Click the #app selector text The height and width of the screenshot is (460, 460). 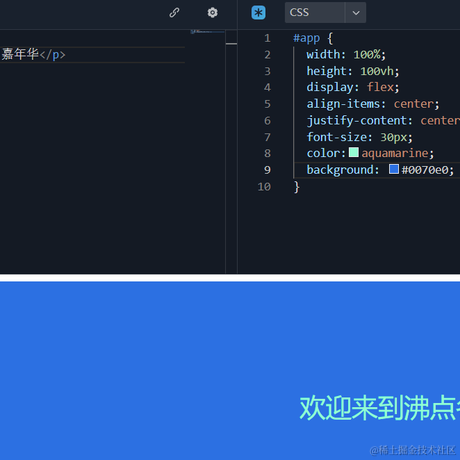coord(307,38)
